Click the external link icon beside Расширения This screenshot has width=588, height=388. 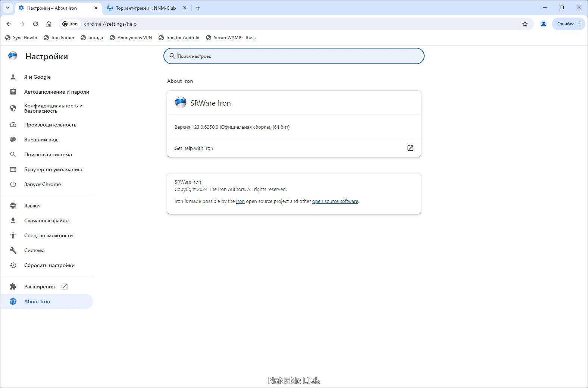click(65, 287)
